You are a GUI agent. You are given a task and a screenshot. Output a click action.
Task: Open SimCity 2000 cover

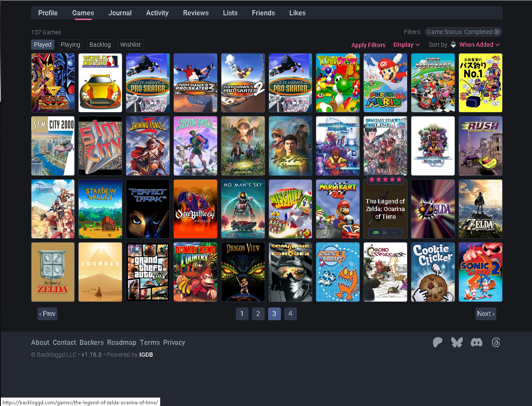[53, 146]
